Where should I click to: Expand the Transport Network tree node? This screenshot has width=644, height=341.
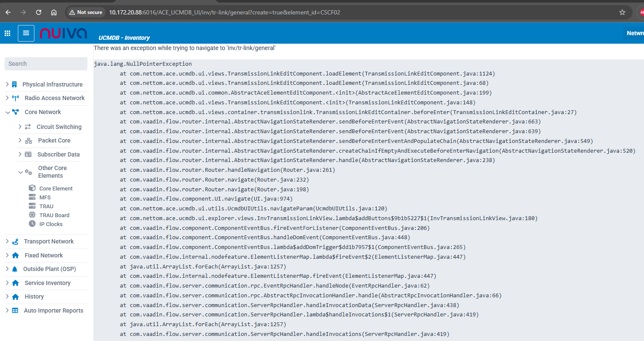point(7,241)
